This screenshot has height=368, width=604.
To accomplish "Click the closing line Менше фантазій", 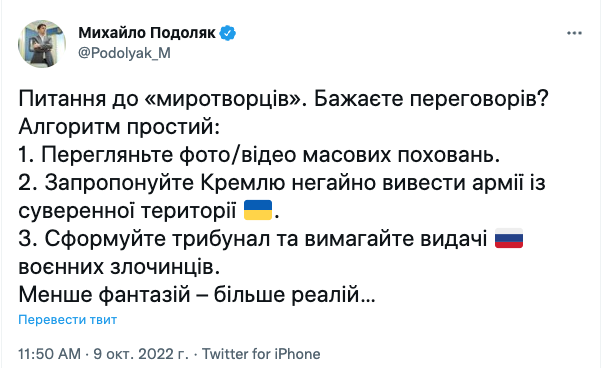I will coord(196,295).
